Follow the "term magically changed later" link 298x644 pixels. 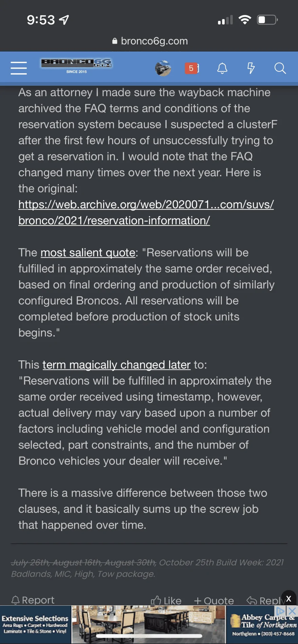(116, 365)
